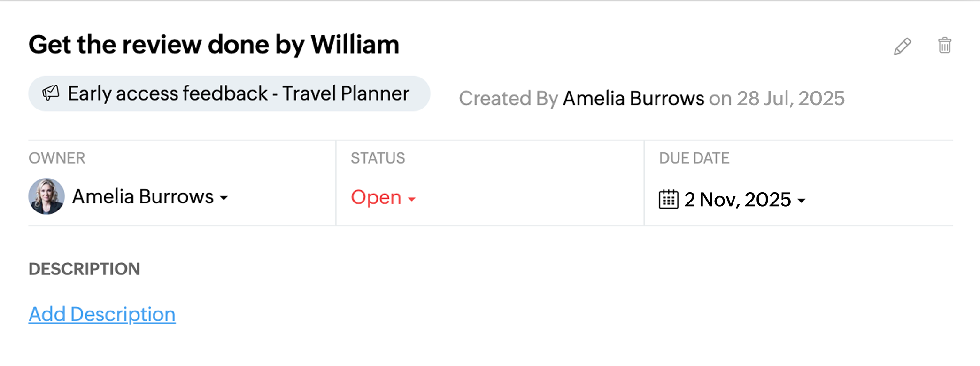Click the Add Description link
Image resolution: width=980 pixels, height=366 pixels.
coord(102,314)
